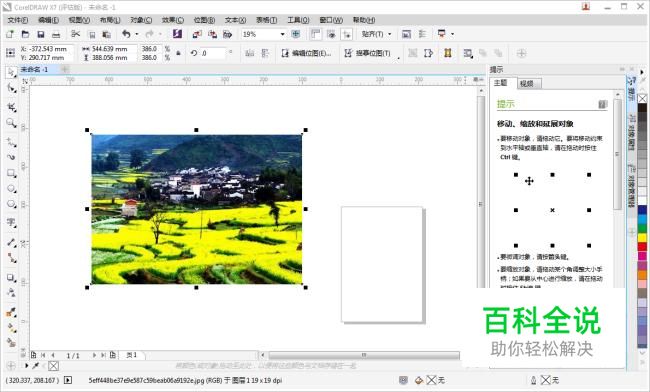The height and width of the screenshot is (392, 650).
Task: Select the Freehand drawing tool
Action: click(11, 142)
